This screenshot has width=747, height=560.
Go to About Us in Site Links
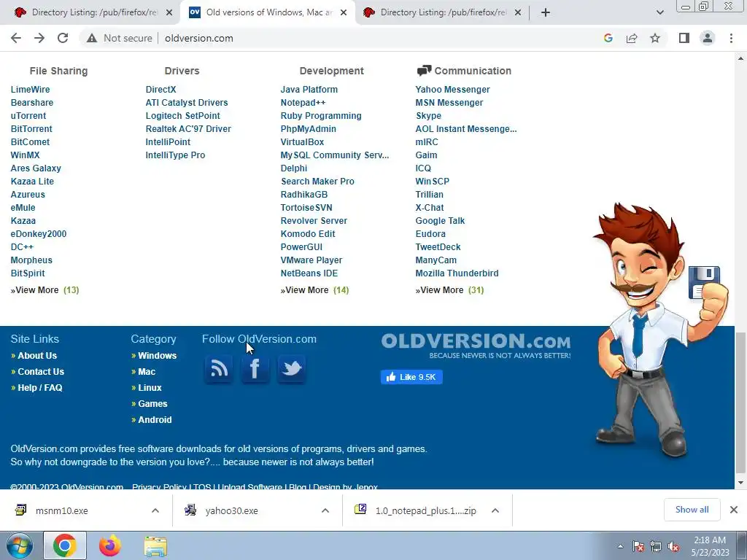click(x=37, y=356)
